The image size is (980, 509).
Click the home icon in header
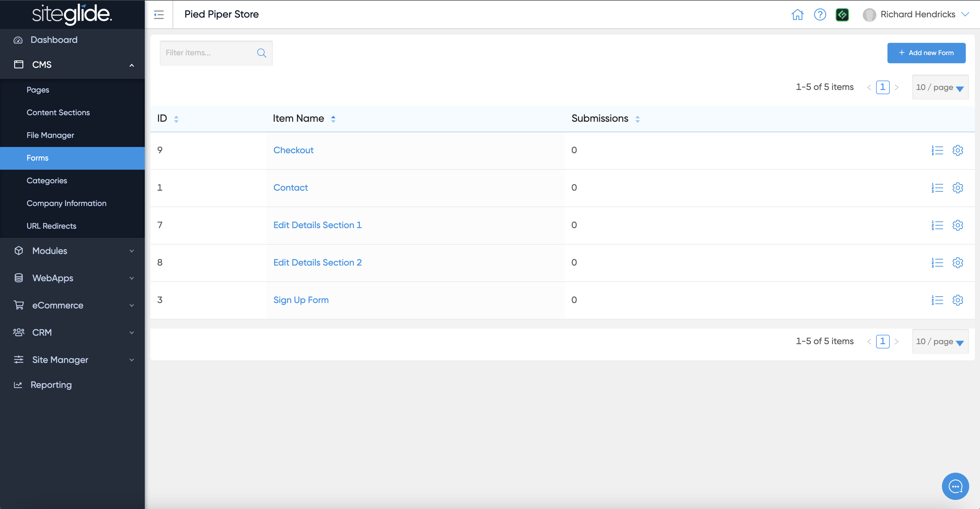[797, 14]
